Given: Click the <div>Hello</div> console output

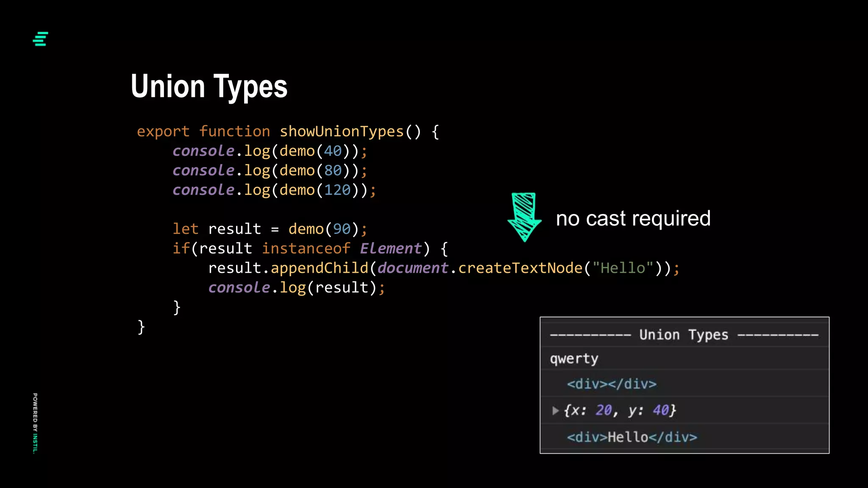Looking at the screenshot, I should click(632, 437).
